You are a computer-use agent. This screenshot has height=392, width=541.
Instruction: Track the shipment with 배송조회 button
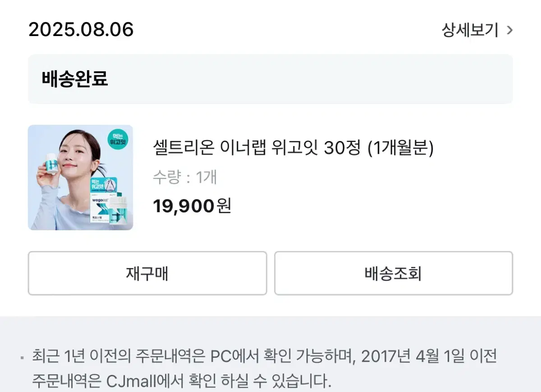(x=393, y=273)
